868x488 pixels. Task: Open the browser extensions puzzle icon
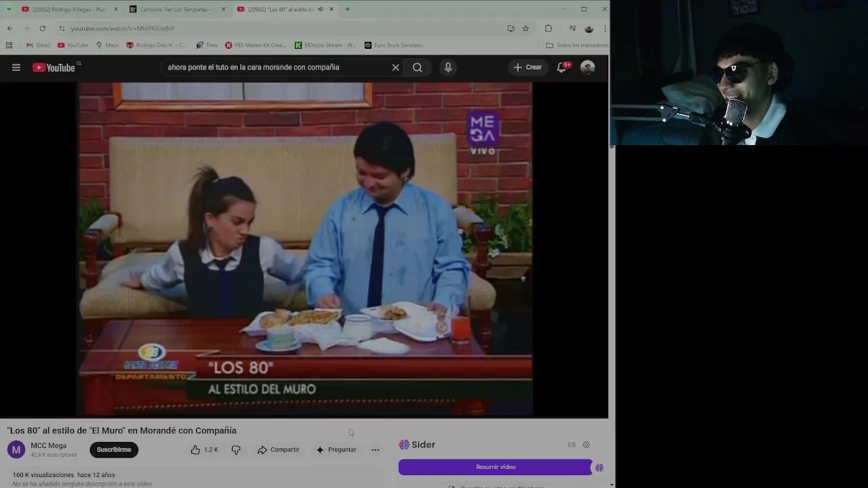549,28
